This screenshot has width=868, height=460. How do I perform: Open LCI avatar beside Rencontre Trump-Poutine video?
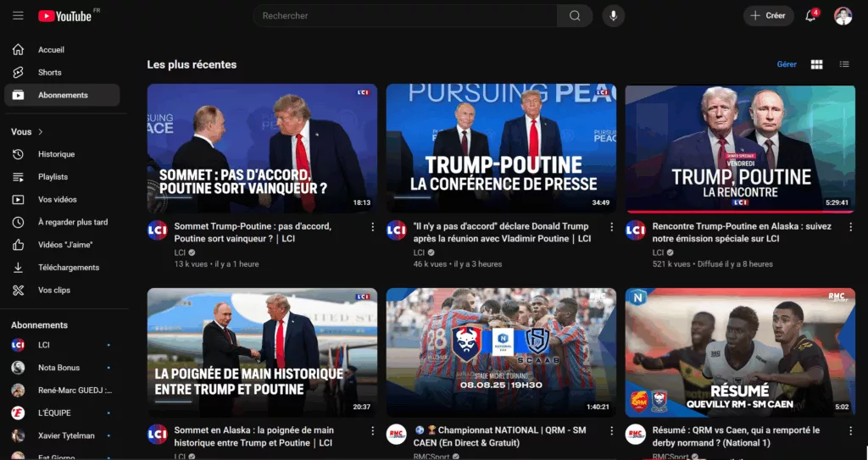[x=636, y=230]
